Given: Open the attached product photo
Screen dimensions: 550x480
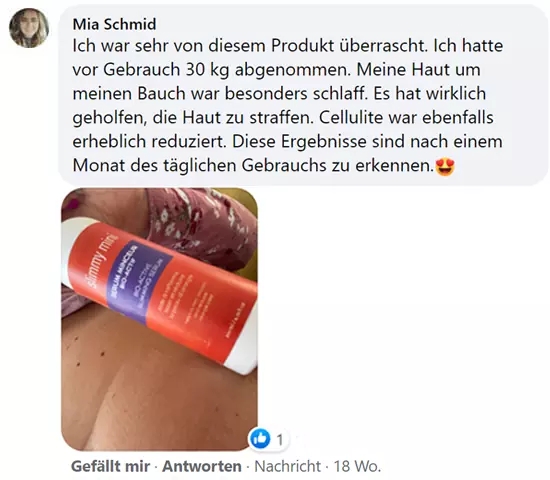Looking at the screenshot, I should [x=160, y=319].
